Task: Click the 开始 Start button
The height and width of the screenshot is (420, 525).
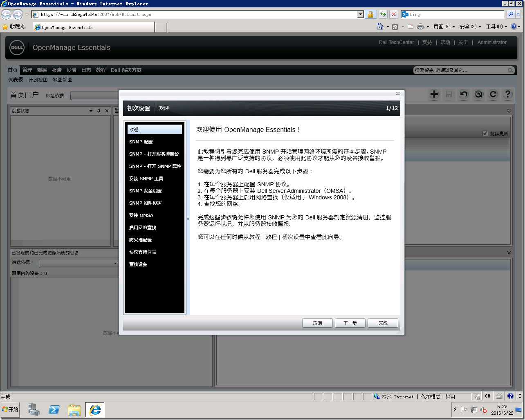Action: tap(11, 409)
